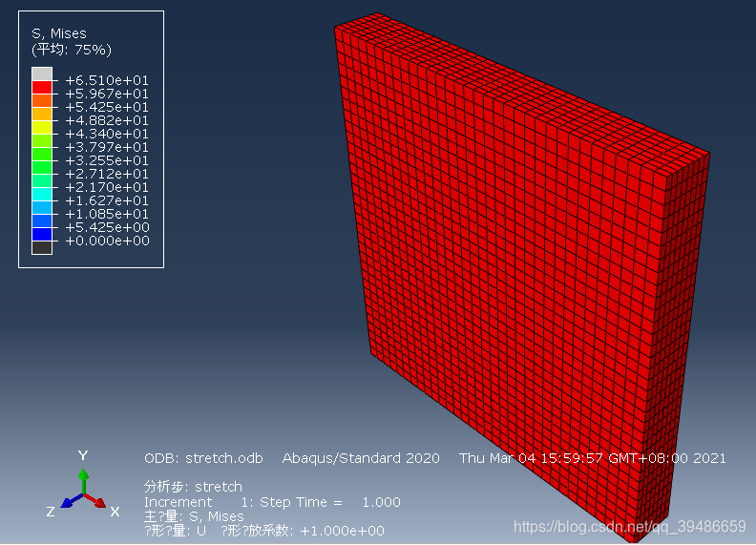756x545 pixels.
Task: Click the narrow right side face of the plate
Action: 681,344
